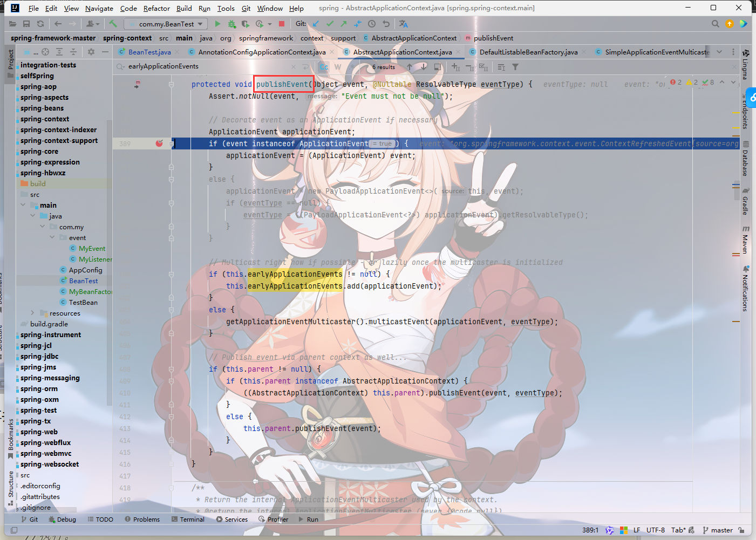Image resolution: width=756 pixels, height=540 pixels.
Task: Start debugging with the bug icon
Action: point(231,24)
